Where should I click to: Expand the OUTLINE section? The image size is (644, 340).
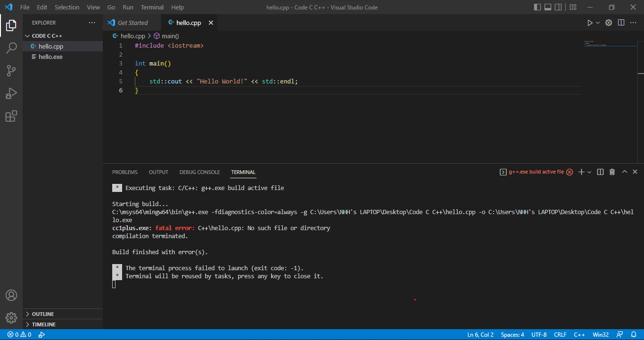click(63, 314)
